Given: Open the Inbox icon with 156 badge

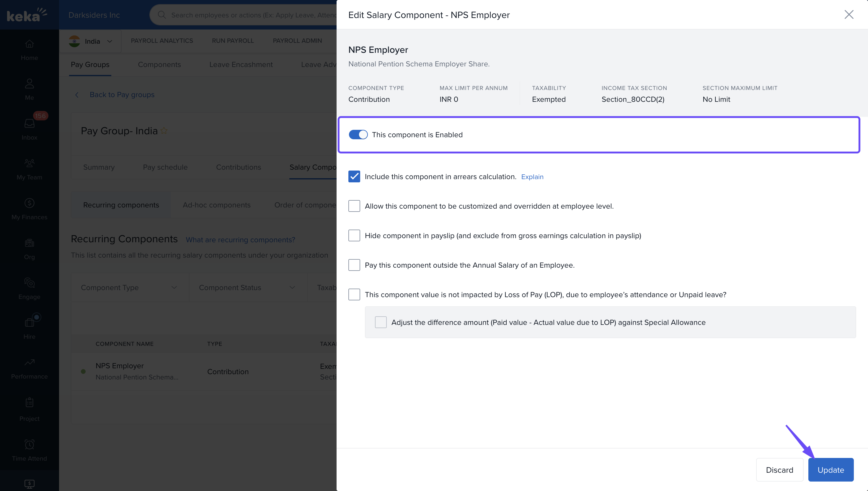Looking at the screenshot, I should (x=29, y=124).
